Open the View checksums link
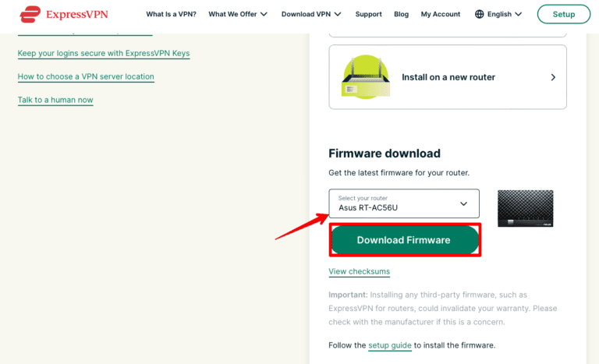This screenshot has width=599, height=364. pos(359,271)
